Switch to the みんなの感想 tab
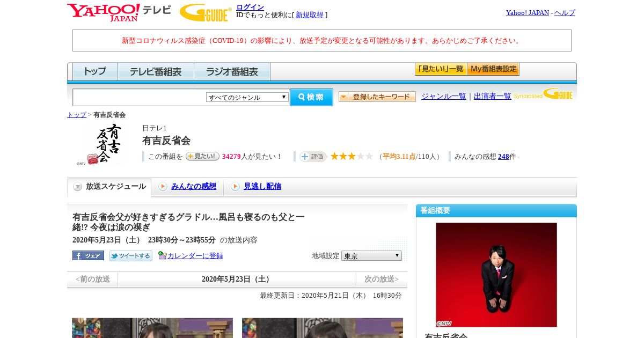The width and height of the screenshot is (644, 338). click(x=187, y=187)
